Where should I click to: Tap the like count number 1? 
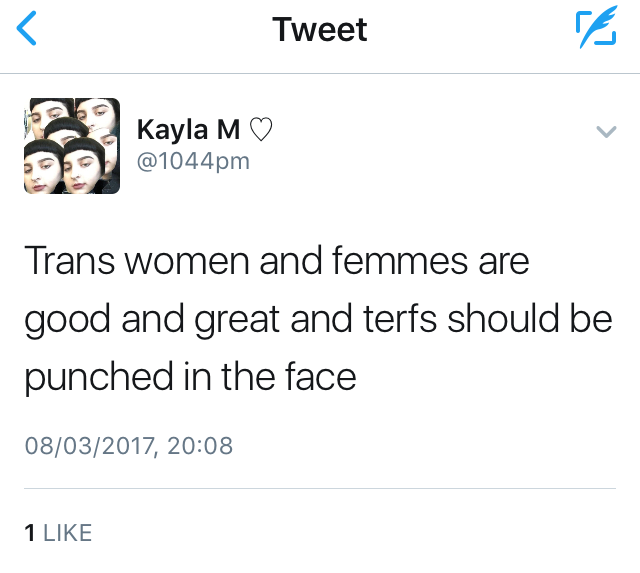coord(30,533)
